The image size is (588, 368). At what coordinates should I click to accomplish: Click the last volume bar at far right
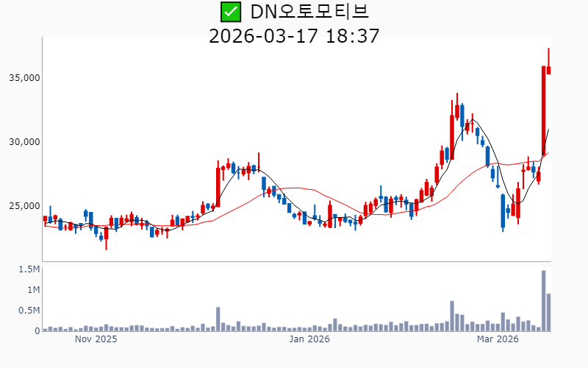549,313
